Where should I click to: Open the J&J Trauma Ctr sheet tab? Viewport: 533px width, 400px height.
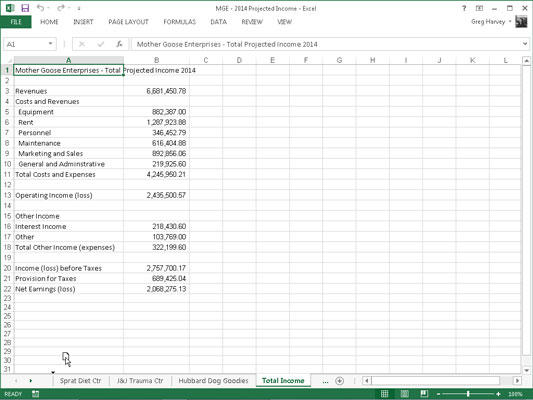140,381
